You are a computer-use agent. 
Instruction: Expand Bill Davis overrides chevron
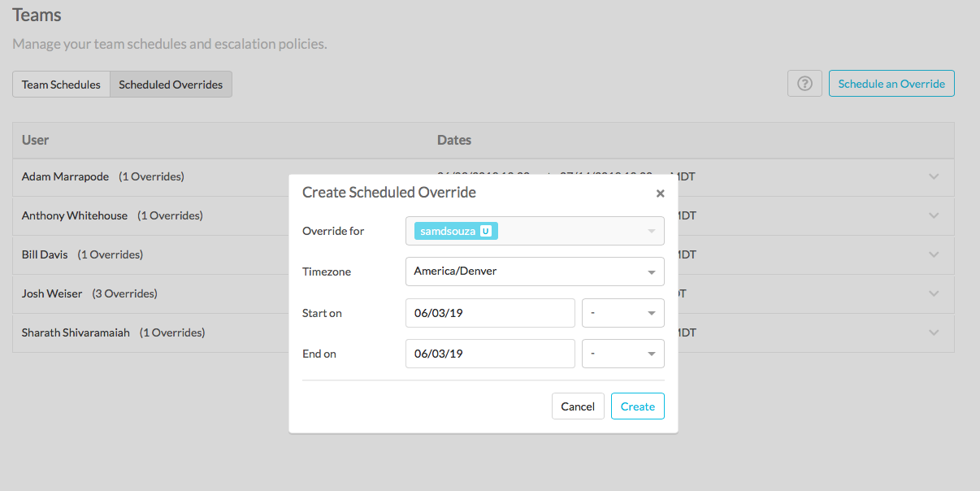[x=934, y=254]
